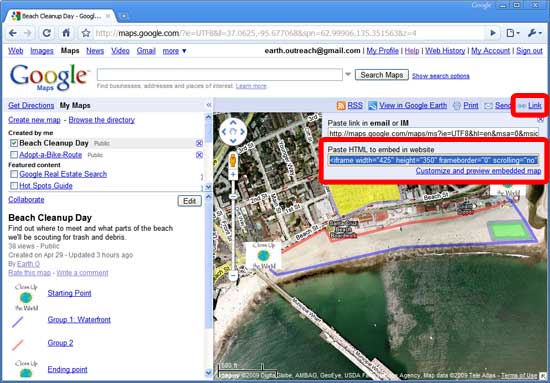Image resolution: width=550 pixels, height=383 pixels.
Task: Click the map zoom slider track
Action: point(233,225)
